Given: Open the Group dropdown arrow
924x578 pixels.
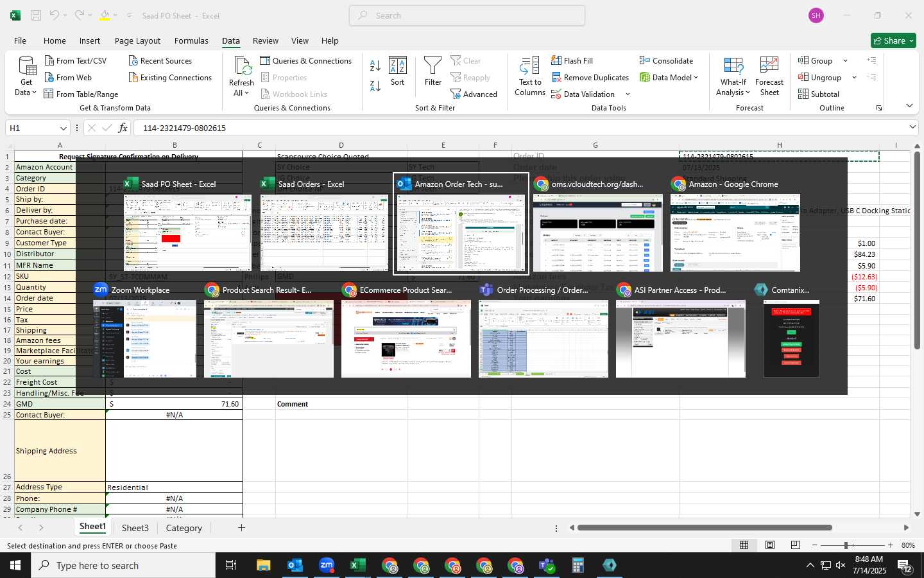Looking at the screenshot, I should [x=845, y=60].
